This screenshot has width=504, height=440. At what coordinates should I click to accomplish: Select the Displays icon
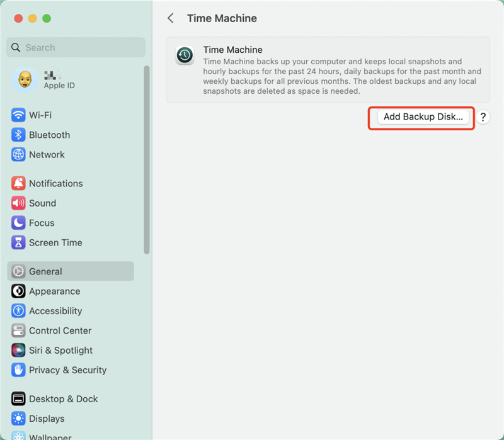[x=17, y=419]
